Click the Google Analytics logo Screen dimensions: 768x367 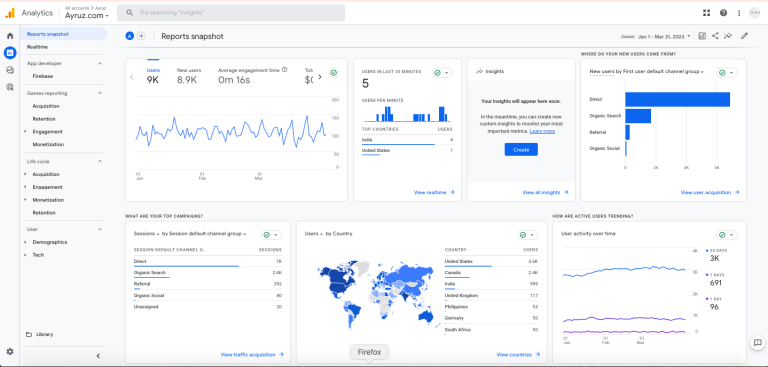pos(10,13)
